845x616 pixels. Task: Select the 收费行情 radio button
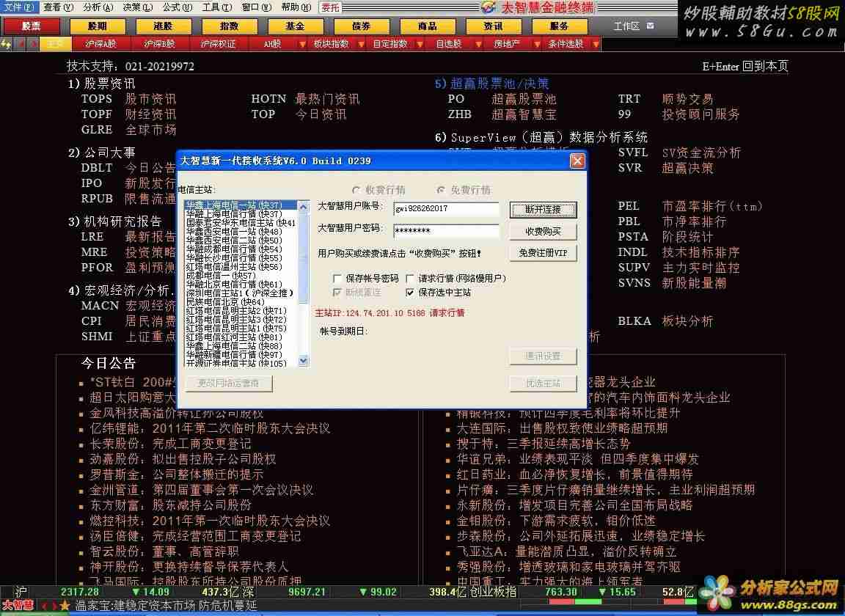[356, 190]
